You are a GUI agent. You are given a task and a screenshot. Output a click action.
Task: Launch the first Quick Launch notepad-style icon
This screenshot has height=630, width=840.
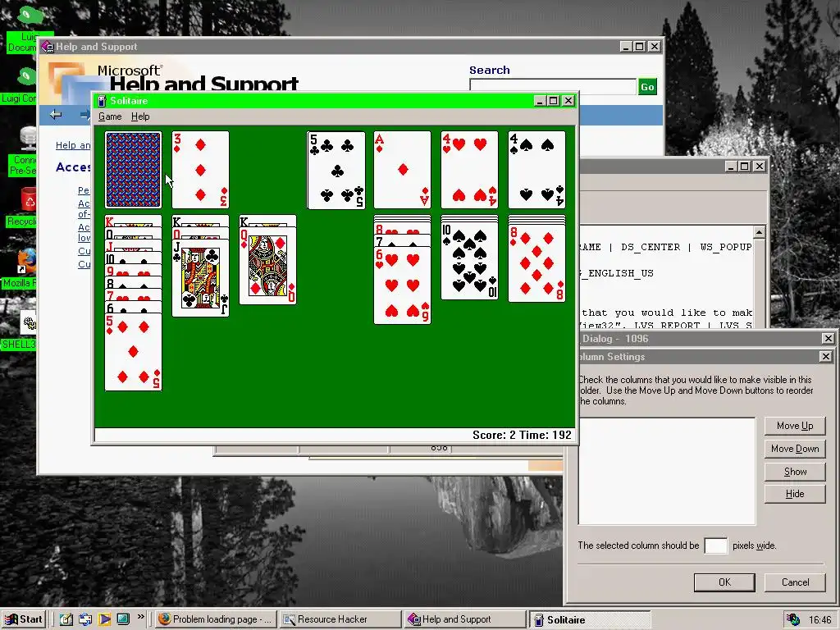click(66, 619)
